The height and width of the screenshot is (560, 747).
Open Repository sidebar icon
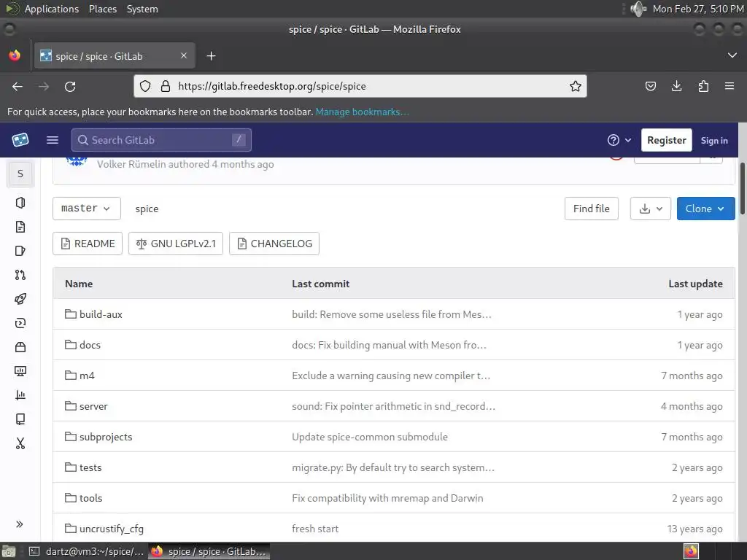click(20, 227)
